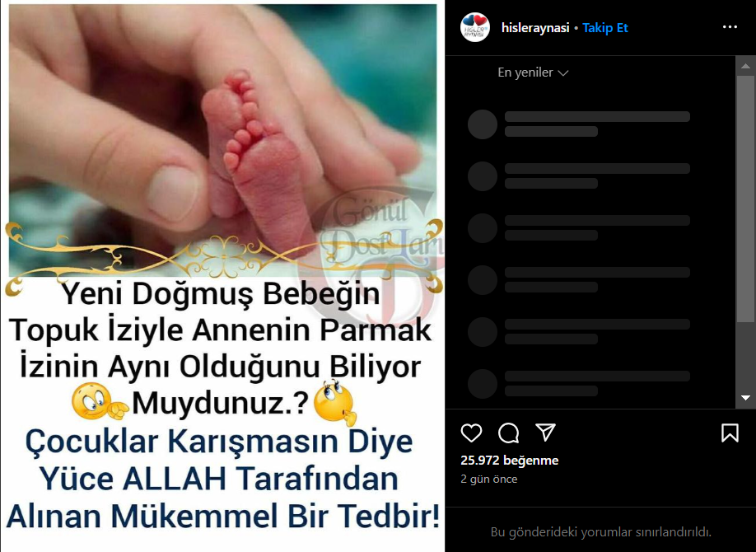Open more options three-dot menu
Screen dimensions: 756x552
point(730,27)
